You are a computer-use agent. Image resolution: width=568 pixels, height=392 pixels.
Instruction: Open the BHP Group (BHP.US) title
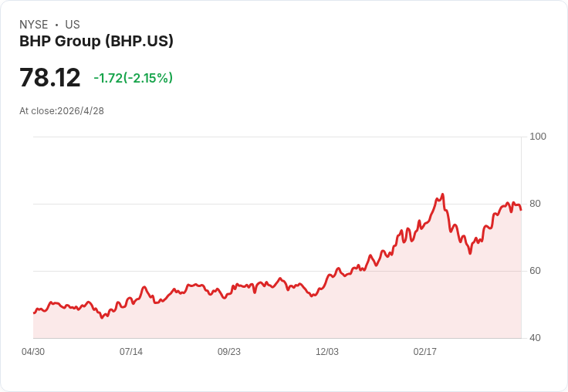(x=96, y=42)
